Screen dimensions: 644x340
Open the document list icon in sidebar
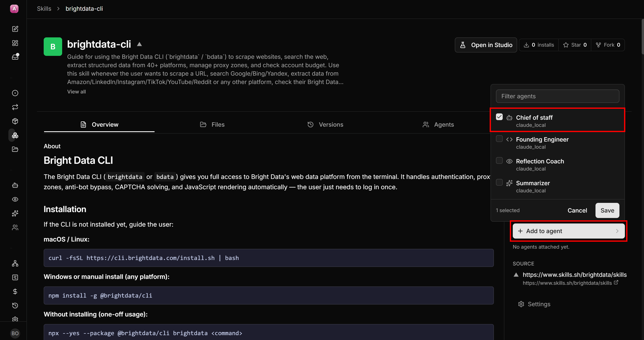click(15, 277)
